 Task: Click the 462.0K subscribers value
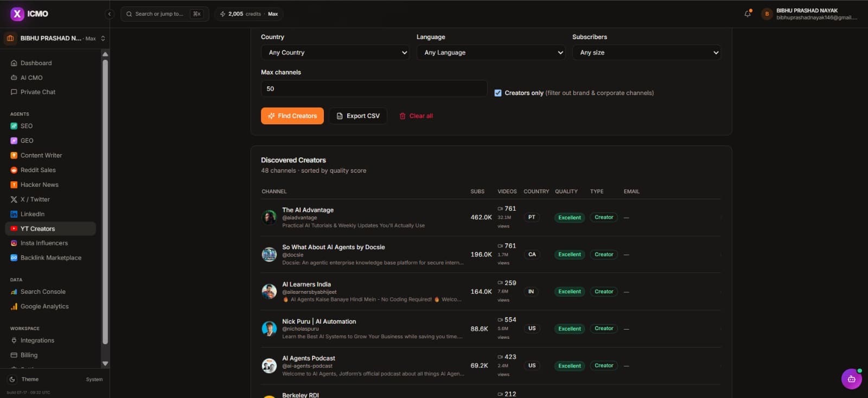(x=481, y=217)
